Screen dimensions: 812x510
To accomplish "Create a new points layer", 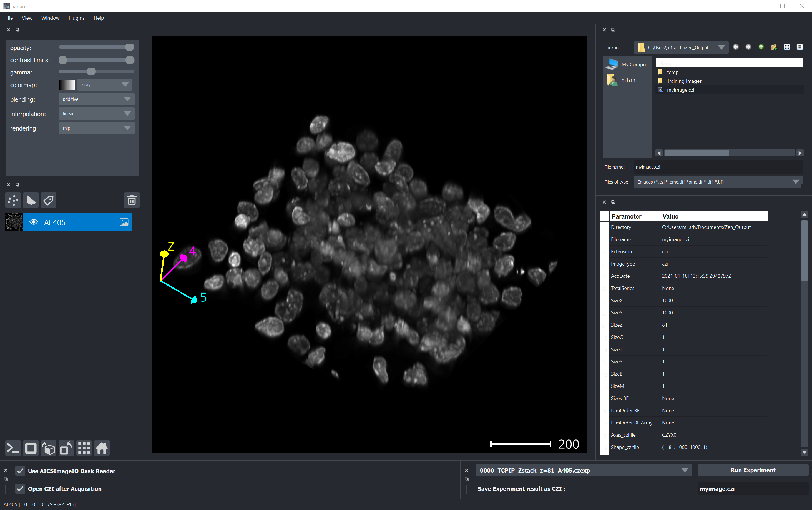I will [x=13, y=200].
